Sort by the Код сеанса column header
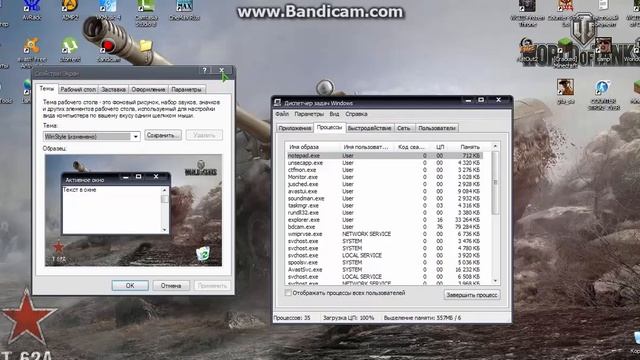This screenshot has height=360, width=640. [412, 147]
